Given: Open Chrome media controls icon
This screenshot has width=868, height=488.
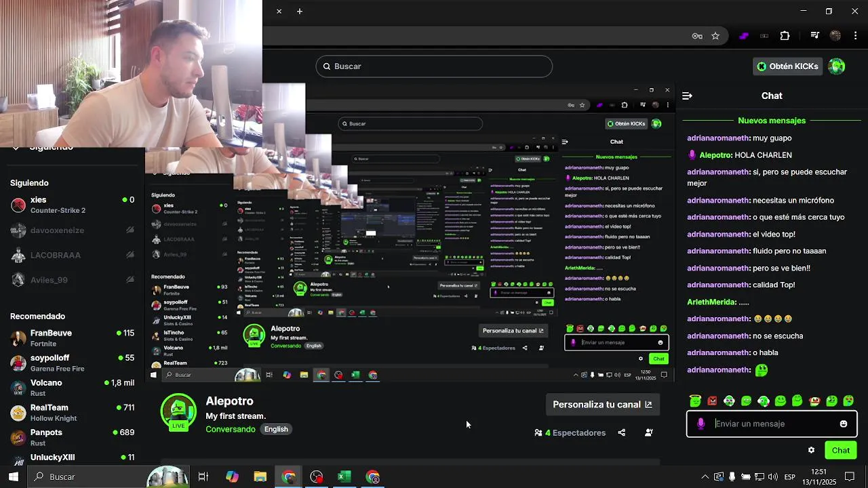Looking at the screenshot, I should point(815,36).
